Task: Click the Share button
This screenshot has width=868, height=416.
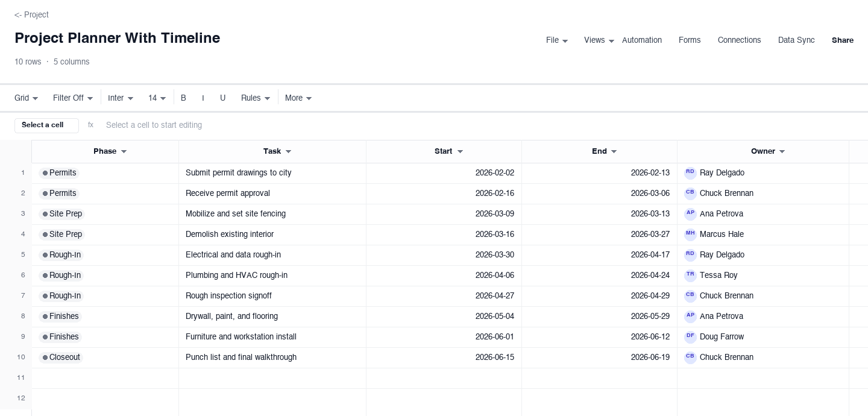Action: coord(843,40)
